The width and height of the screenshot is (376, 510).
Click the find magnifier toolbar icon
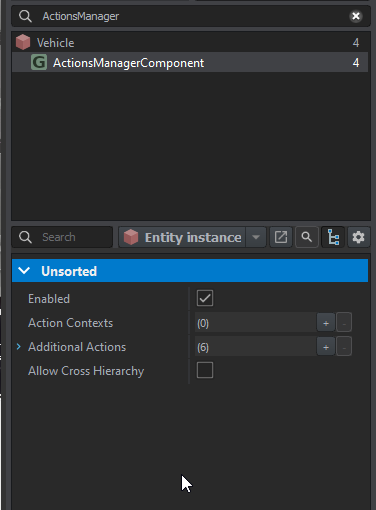[307, 237]
